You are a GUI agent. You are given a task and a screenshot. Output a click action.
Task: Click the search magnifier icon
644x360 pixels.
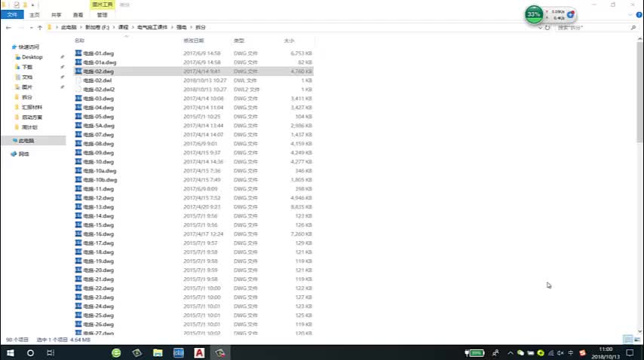(x=633, y=27)
